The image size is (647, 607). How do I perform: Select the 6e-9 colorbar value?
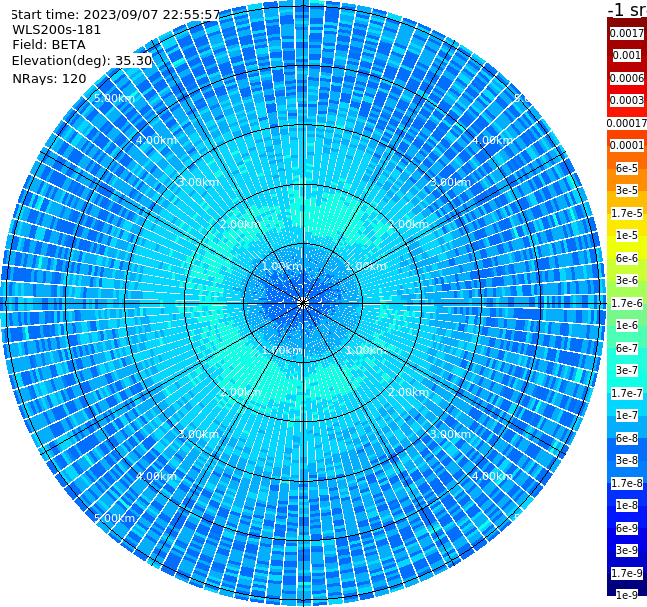(x=627, y=528)
